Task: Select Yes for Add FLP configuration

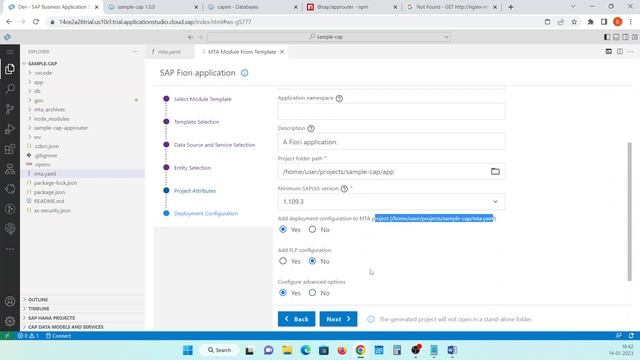Action: [x=283, y=261]
